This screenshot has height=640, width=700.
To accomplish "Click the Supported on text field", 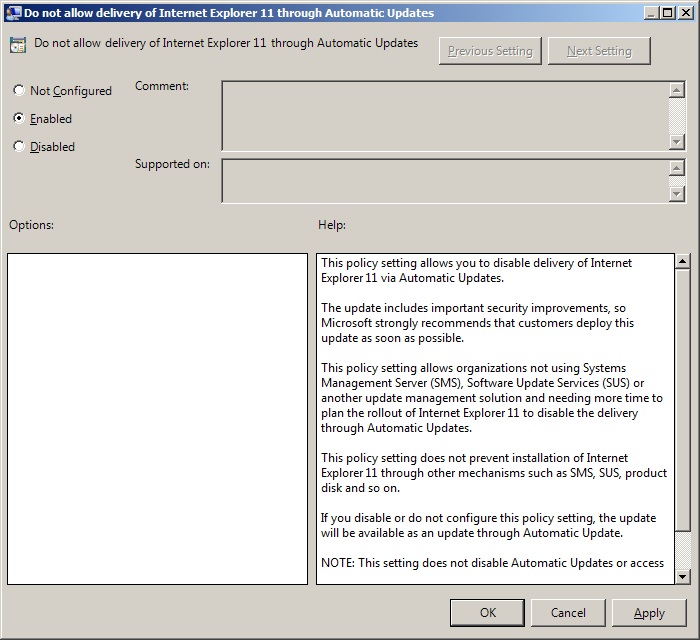I will click(x=445, y=181).
